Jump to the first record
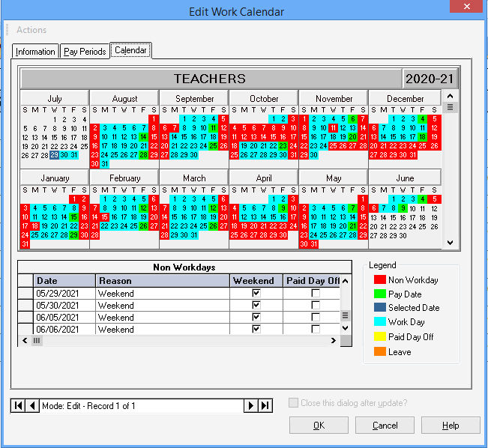This screenshot has height=448, width=488. pyautogui.click(x=18, y=406)
